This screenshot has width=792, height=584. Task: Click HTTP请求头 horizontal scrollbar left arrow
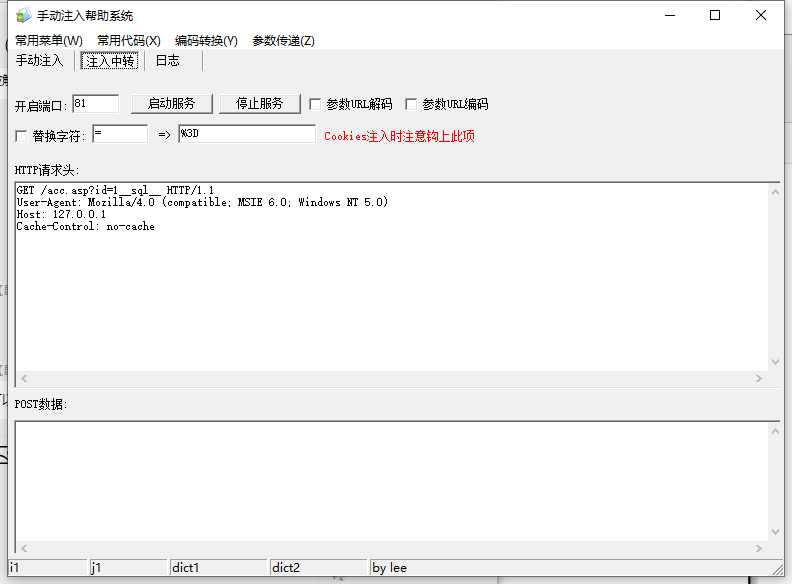(24, 378)
